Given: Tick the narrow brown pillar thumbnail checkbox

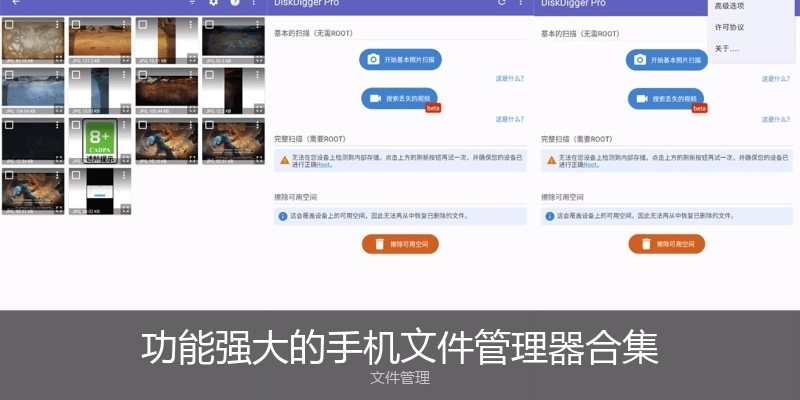Looking at the screenshot, I should pyautogui.click(x=142, y=24).
